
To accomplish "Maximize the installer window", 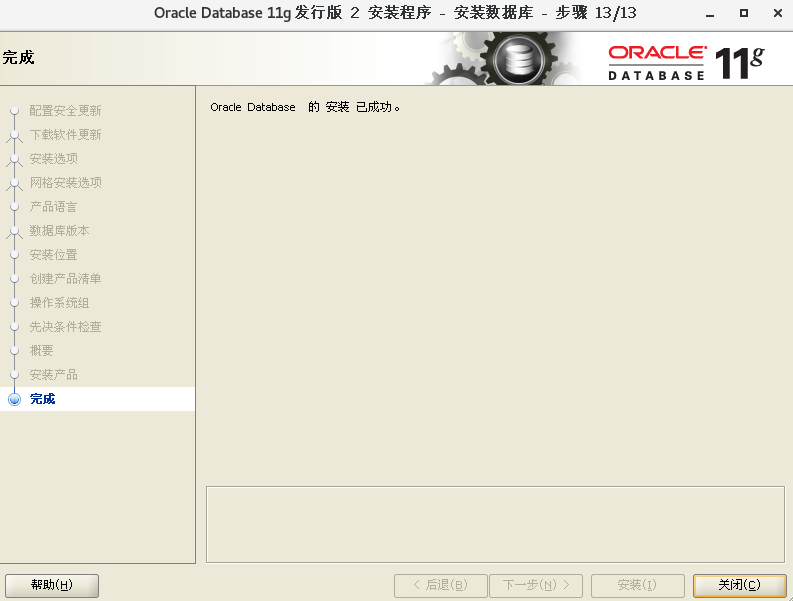I will (744, 13).
